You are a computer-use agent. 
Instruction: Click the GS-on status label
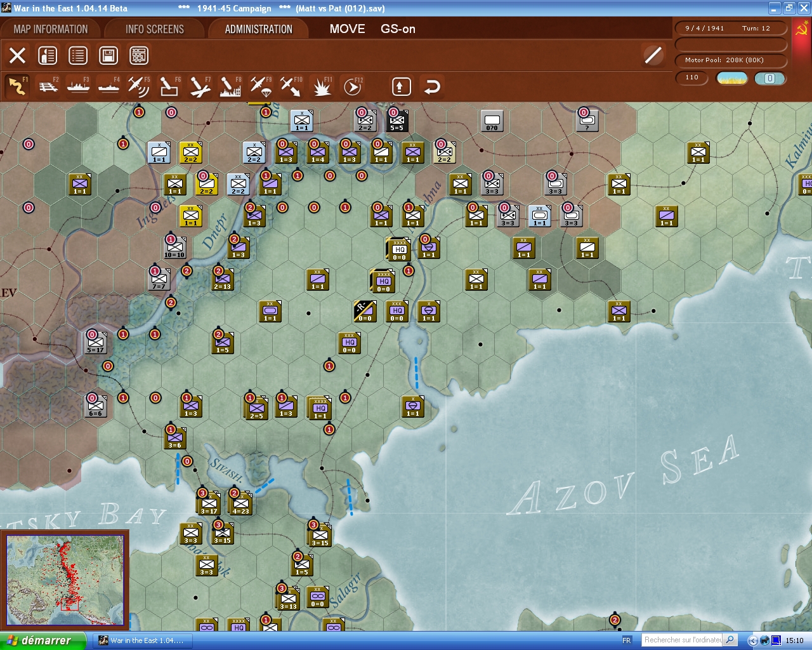coord(398,29)
